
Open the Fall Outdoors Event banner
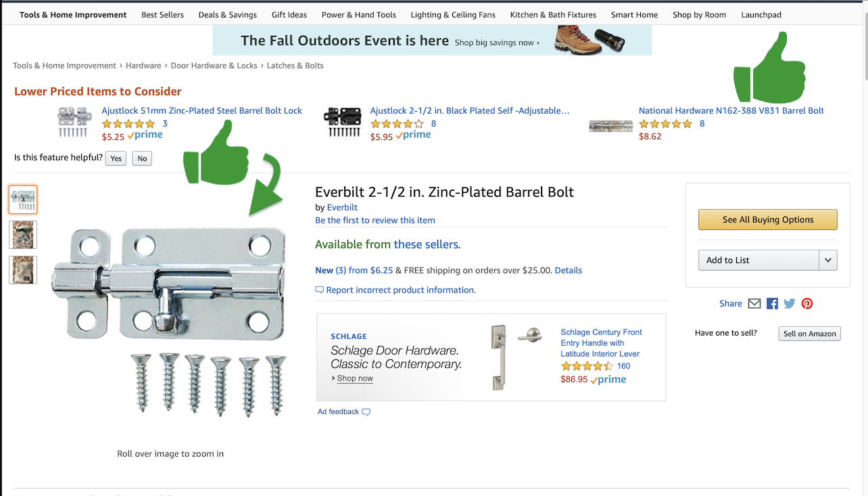(x=432, y=41)
